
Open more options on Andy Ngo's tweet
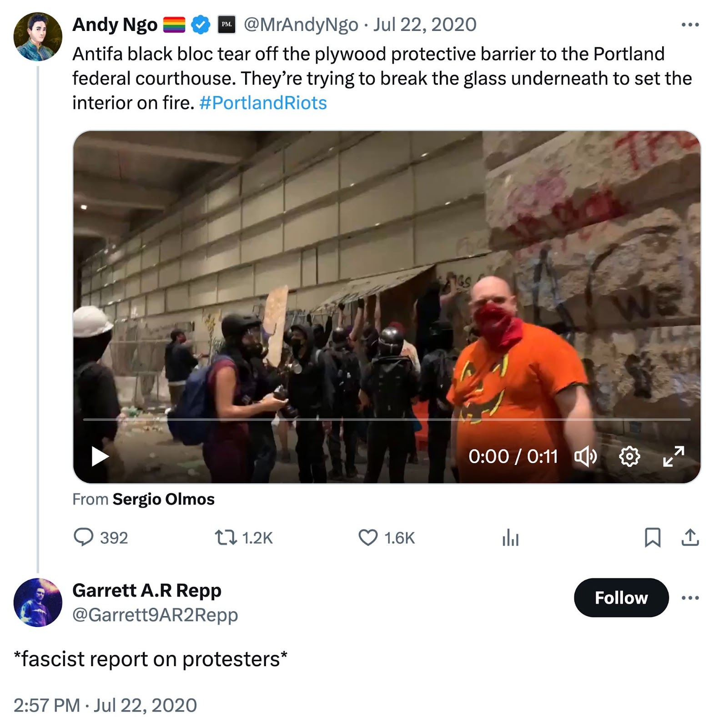click(x=690, y=25)
